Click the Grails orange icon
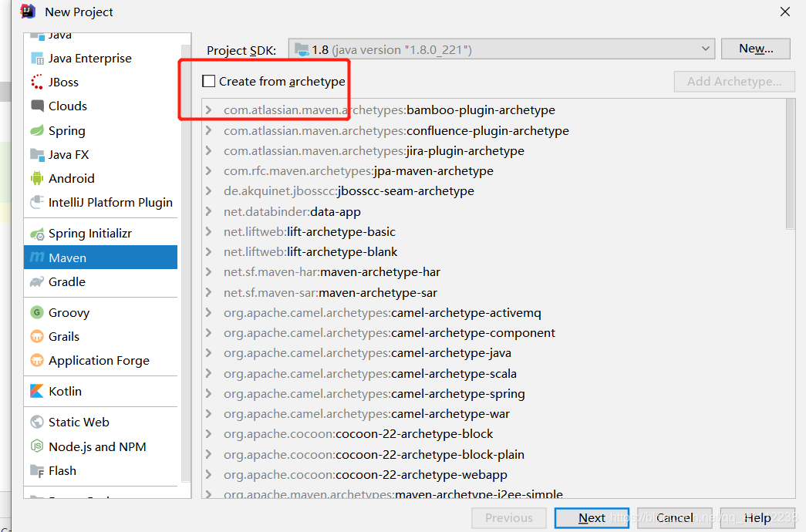Image resolution: width=806 pixels, height=532 pixels. pyautogui.click(x=37, y=337)
